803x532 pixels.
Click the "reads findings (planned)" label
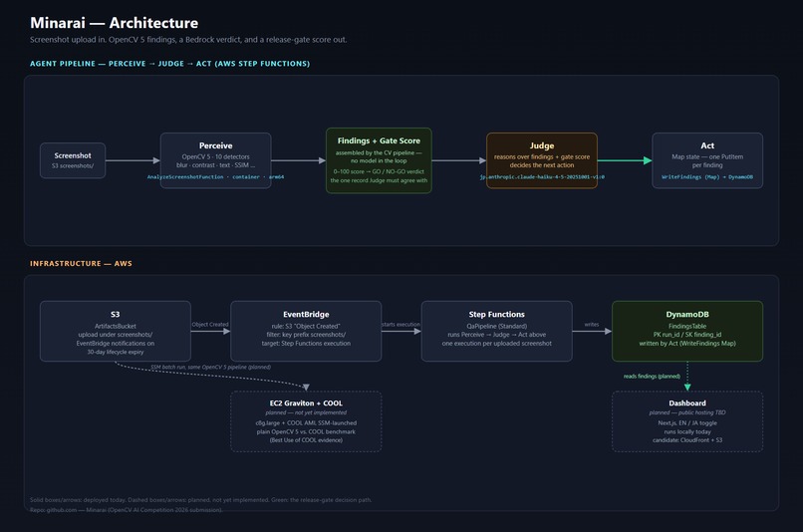pos(652,376)
